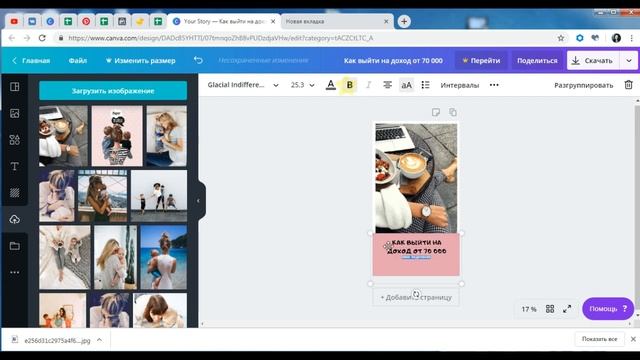This screenshot has height=360, width=640.
Task: Open a new browser tab
Action: [x=404, y=21]
